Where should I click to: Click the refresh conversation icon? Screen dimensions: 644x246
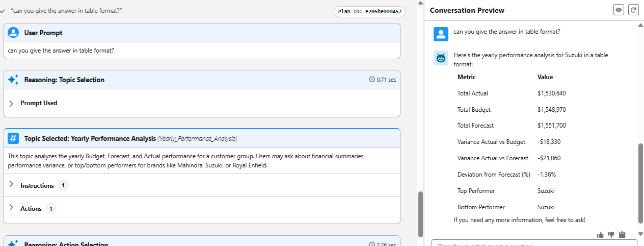click(x=633, y=10)
